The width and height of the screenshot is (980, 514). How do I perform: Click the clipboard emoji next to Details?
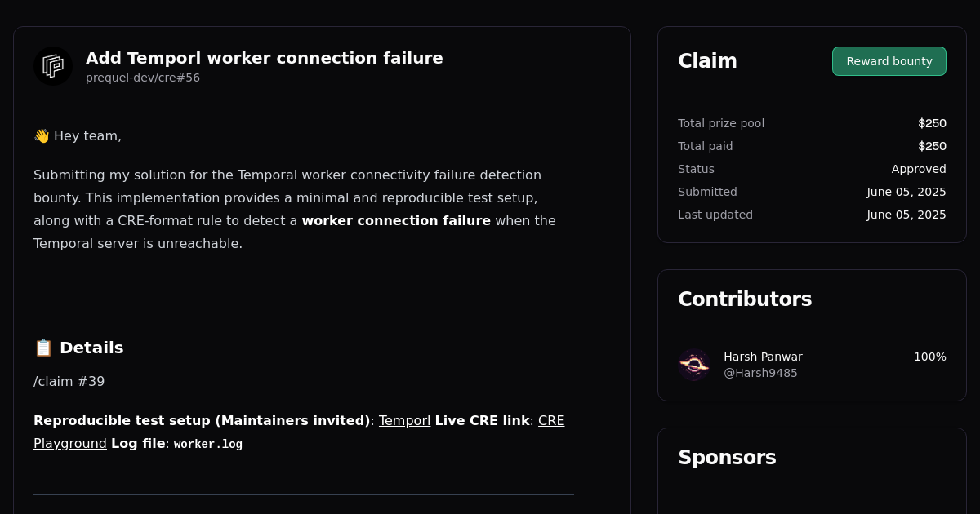point(43,347)
